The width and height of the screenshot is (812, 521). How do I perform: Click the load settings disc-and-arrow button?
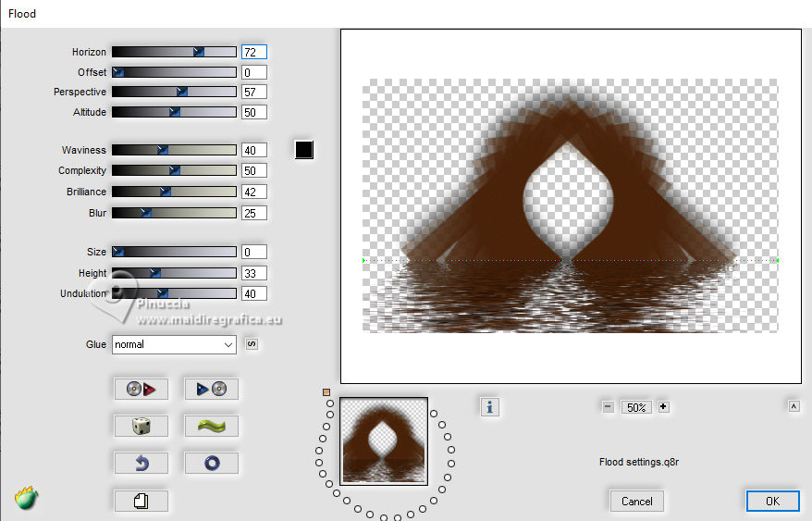pyautogui.click(x=141, y=389)
